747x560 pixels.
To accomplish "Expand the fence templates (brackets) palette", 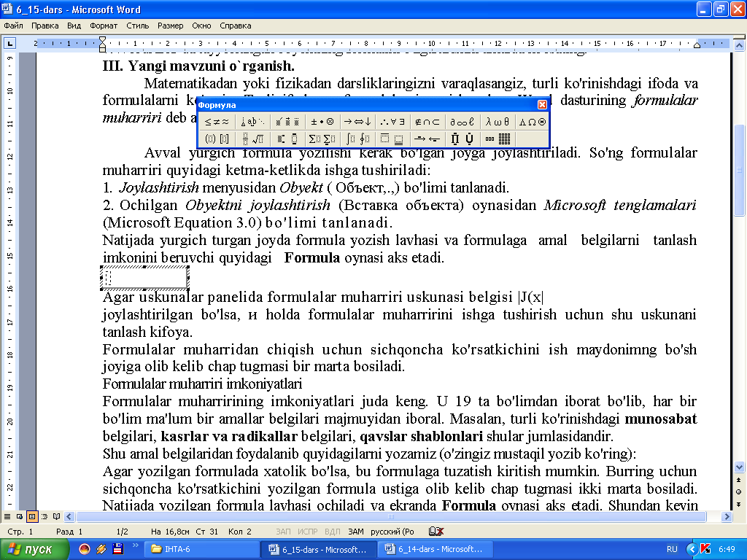I will pos(217,139).
